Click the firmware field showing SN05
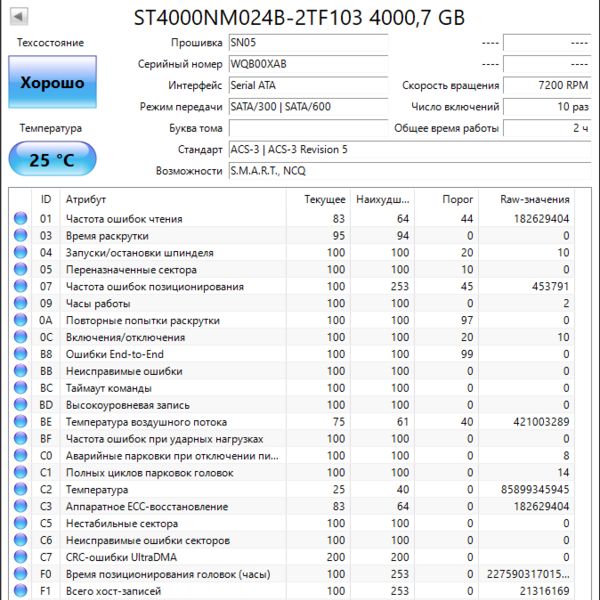The height and width of the screenshot is (600, 600). 308,42
